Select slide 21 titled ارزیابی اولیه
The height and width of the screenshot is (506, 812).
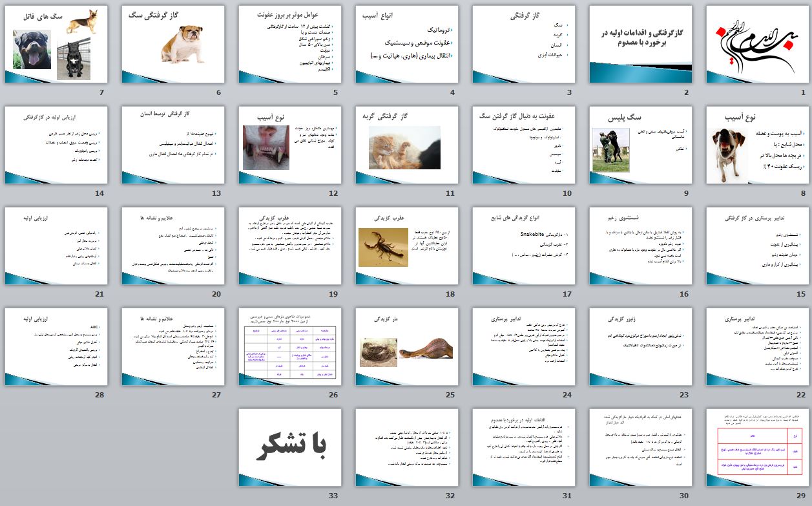pyautogui.click(x=56, y=246)
